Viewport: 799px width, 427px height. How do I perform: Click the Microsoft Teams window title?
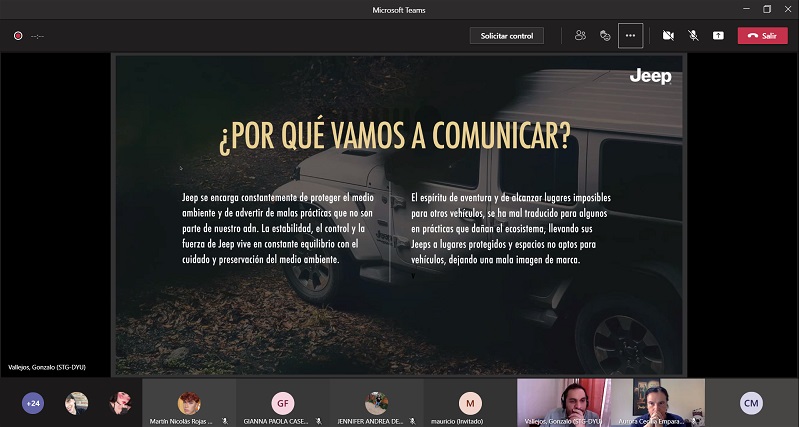(399, 10)
